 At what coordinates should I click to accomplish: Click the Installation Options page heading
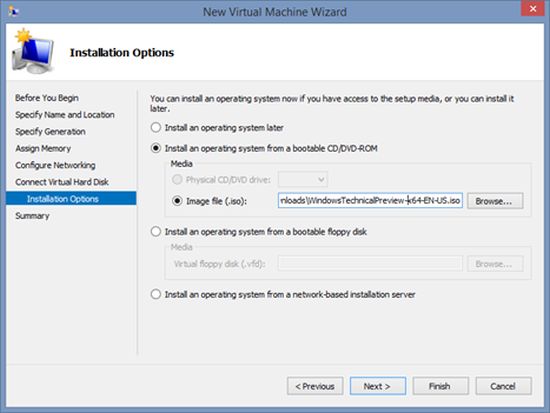(122, 53)
